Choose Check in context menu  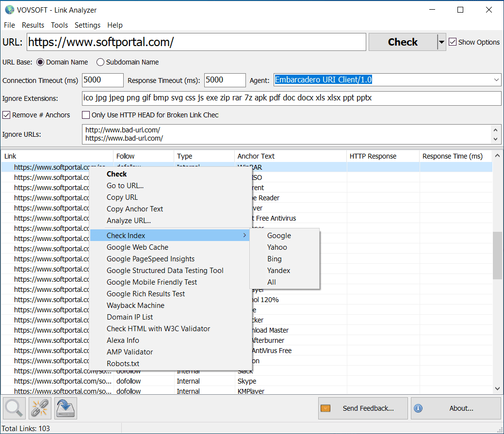click(x=170, y=174)
